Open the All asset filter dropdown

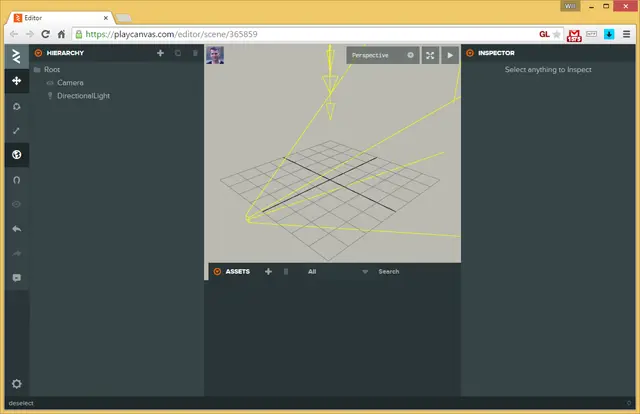tap(338, 272)
